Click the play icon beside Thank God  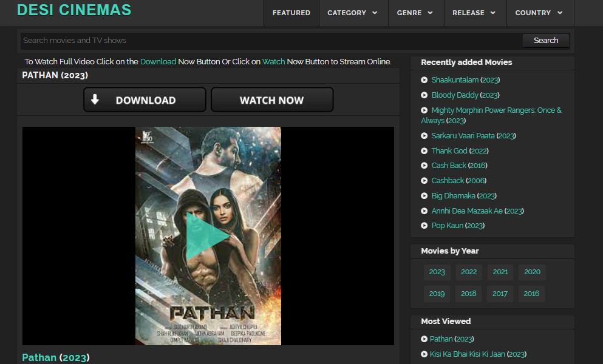pyautogui.click(x=424, y=150)
